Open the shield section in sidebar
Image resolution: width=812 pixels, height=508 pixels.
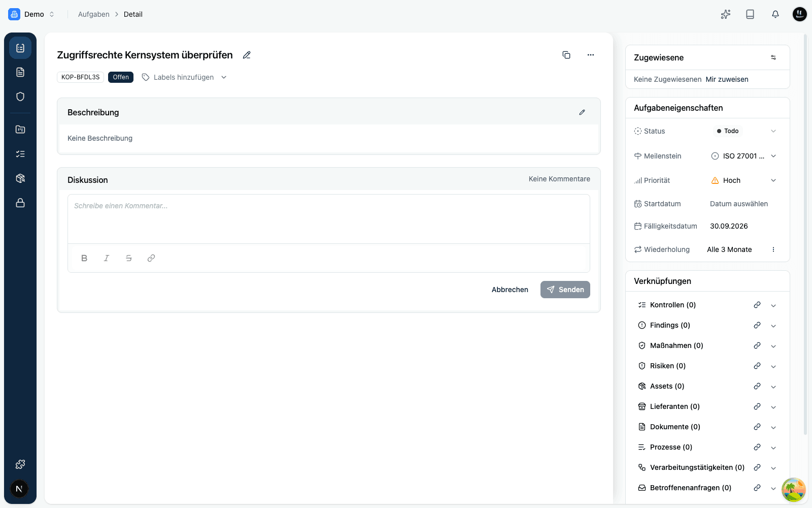coord(20,97)
